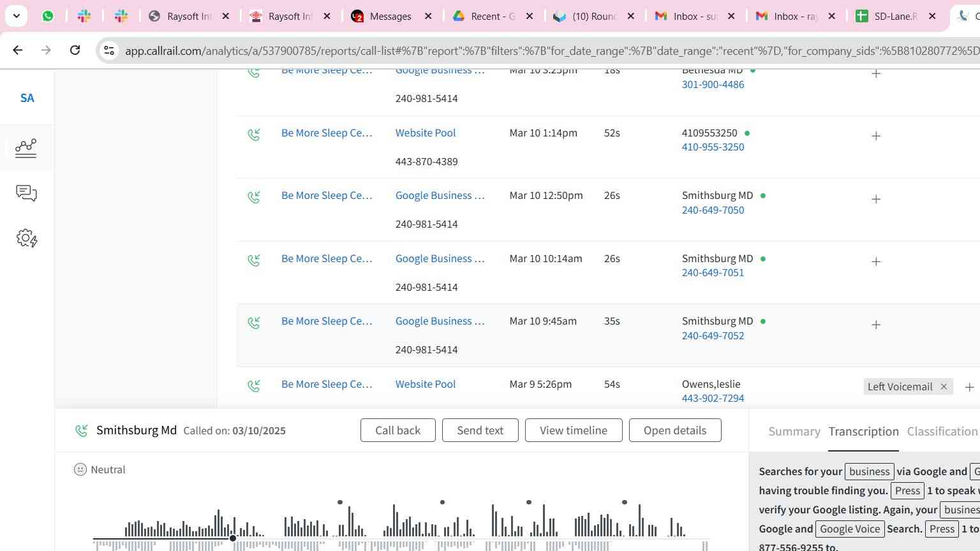Open the Analytics chart icon in sidebar
This screenshot has width=980, height=551.
pyautogui.click(x=26, y=148)
